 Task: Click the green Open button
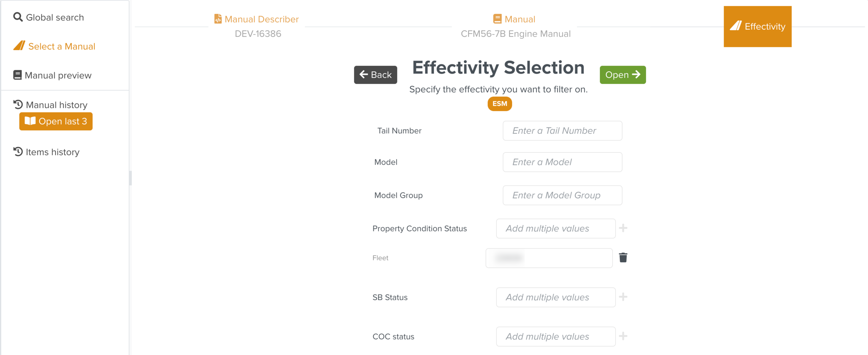click(623, 75)
